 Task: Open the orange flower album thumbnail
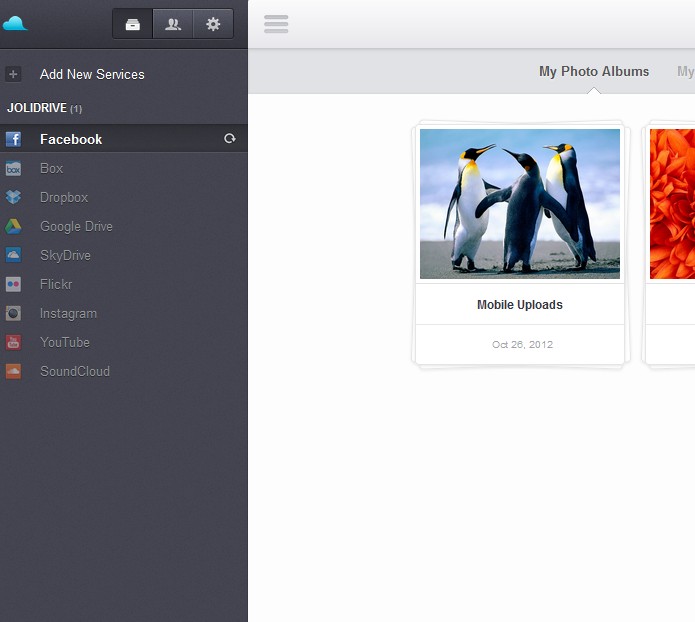(672, 204)
